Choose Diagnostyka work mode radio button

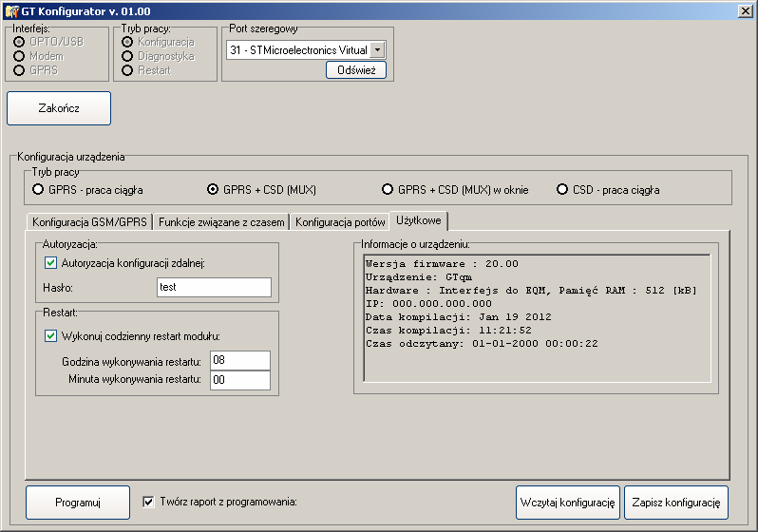[127, 56]
